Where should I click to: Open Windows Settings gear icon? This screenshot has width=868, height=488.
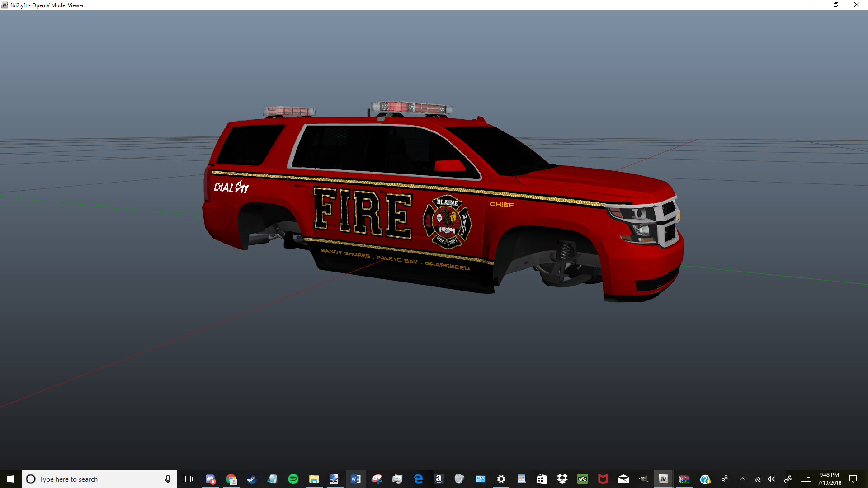point(501,479)
